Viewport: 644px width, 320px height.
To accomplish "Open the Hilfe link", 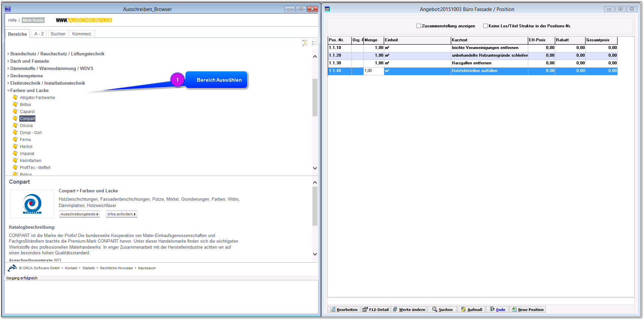I will pos(12,20).
